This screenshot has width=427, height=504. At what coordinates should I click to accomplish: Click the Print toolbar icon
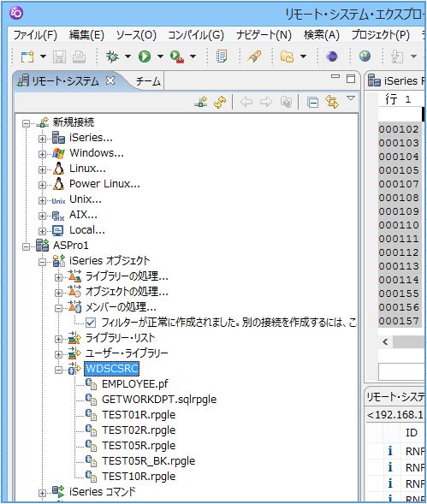(79, 56)
